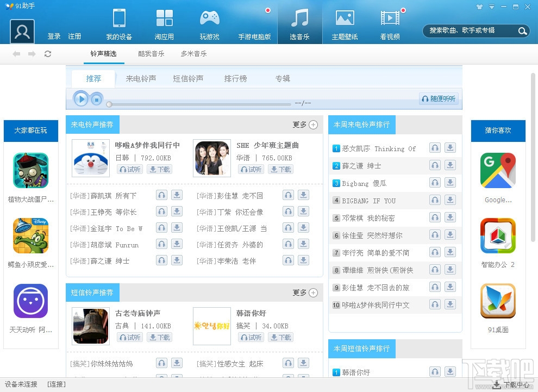This screenshot has width=538, height=392.
Task: Switch to 铃声精选 tab
Action: click(104, 54)
